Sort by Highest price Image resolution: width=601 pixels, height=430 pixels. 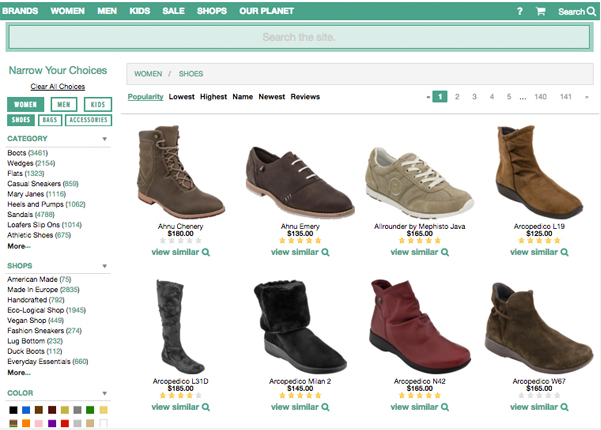click(213, 97)
